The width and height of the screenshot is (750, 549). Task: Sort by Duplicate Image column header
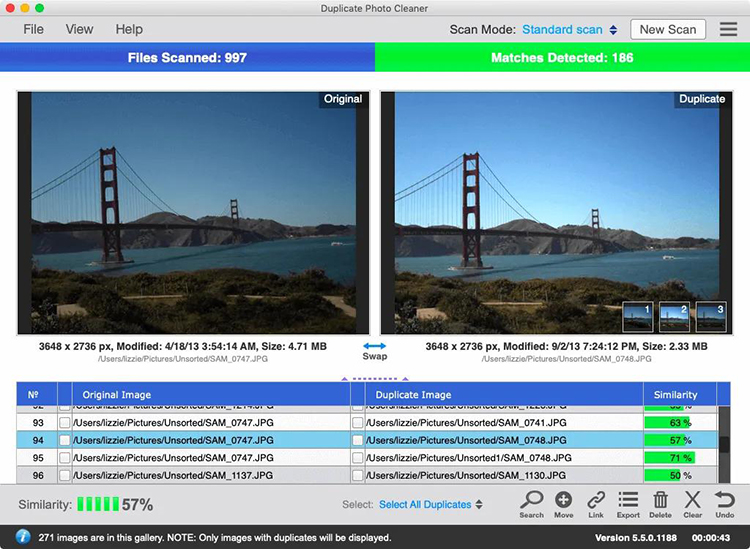click(504, 395)
